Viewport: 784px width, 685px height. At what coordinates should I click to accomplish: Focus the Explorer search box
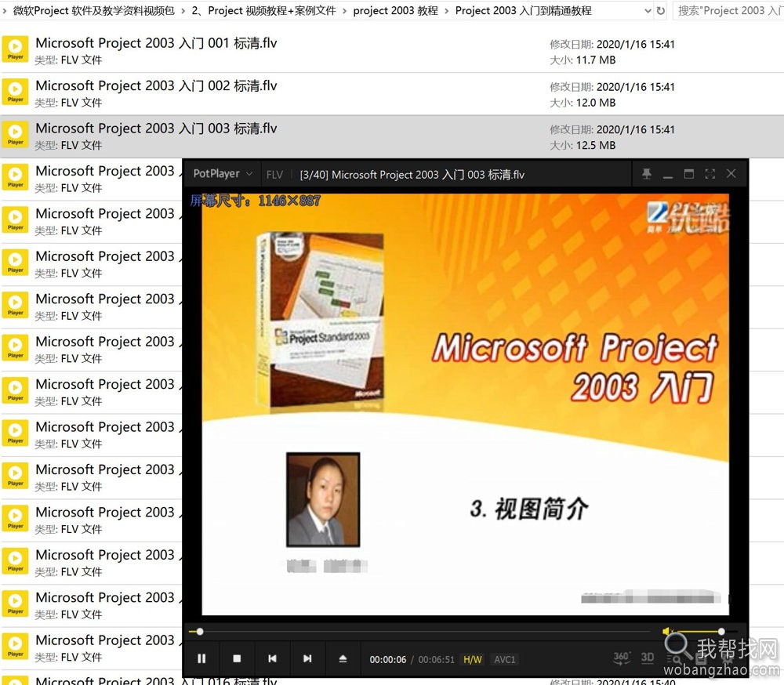(x=728, y=10)
